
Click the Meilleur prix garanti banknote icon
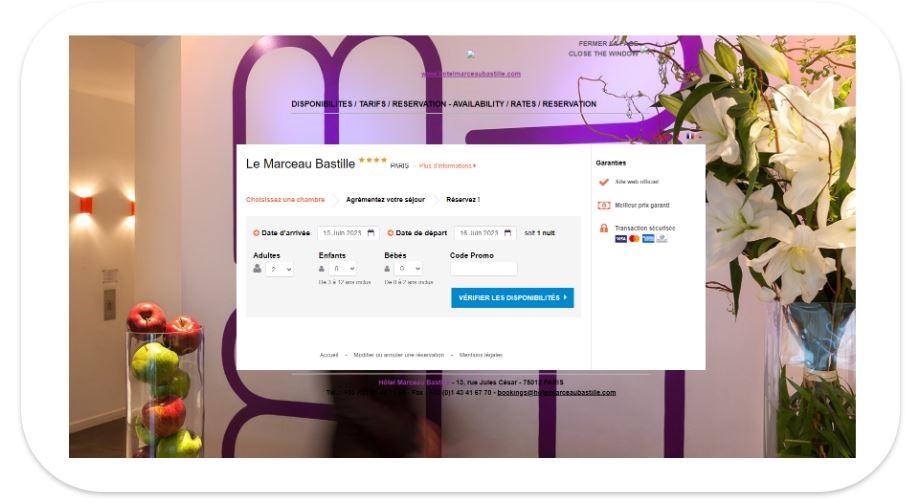[x=604, y=205]
